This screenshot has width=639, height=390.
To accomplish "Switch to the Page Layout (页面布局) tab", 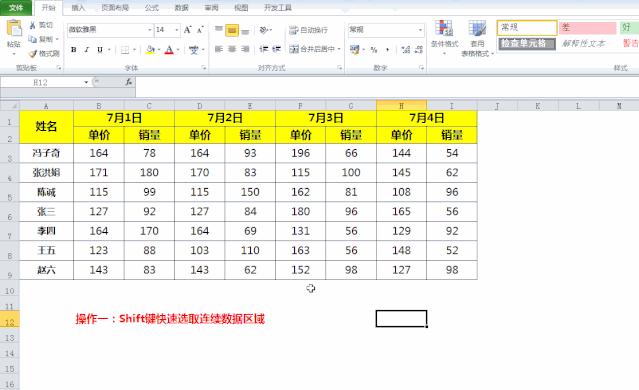I will 115,7.
